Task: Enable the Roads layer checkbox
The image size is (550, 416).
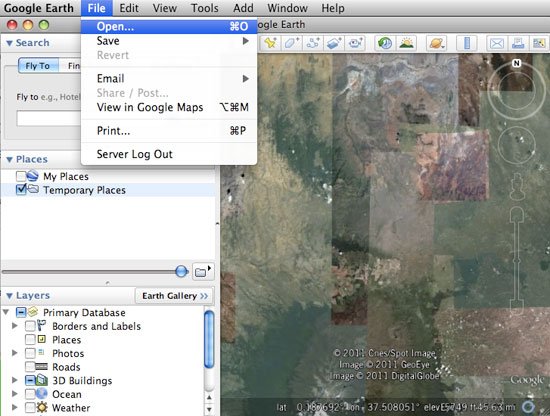Action: pos(30,367)
